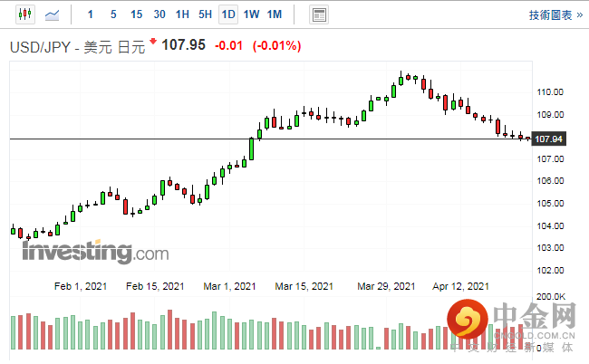Click the 103.00 price axis label
Screen dimensions: 589x364
pyautogui.click(x=550, y=248)
